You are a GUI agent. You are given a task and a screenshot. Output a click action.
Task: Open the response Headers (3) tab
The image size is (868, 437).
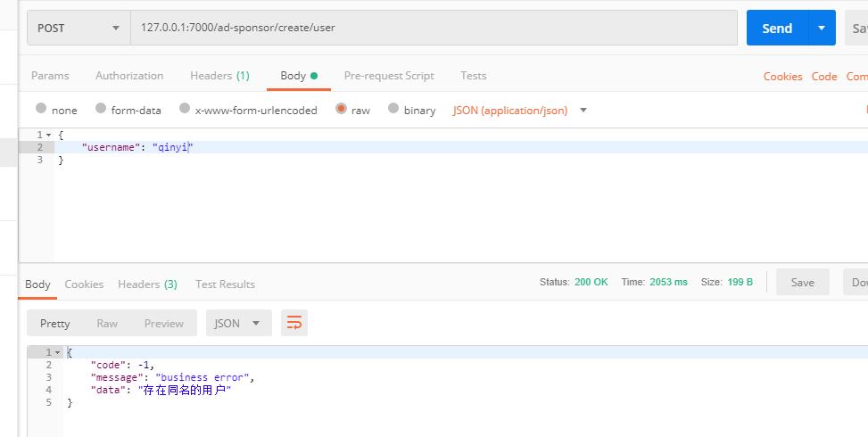coord(147,284)
